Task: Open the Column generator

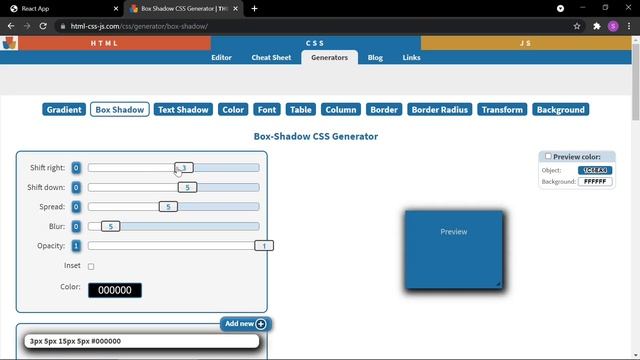Action: (341, 109)
